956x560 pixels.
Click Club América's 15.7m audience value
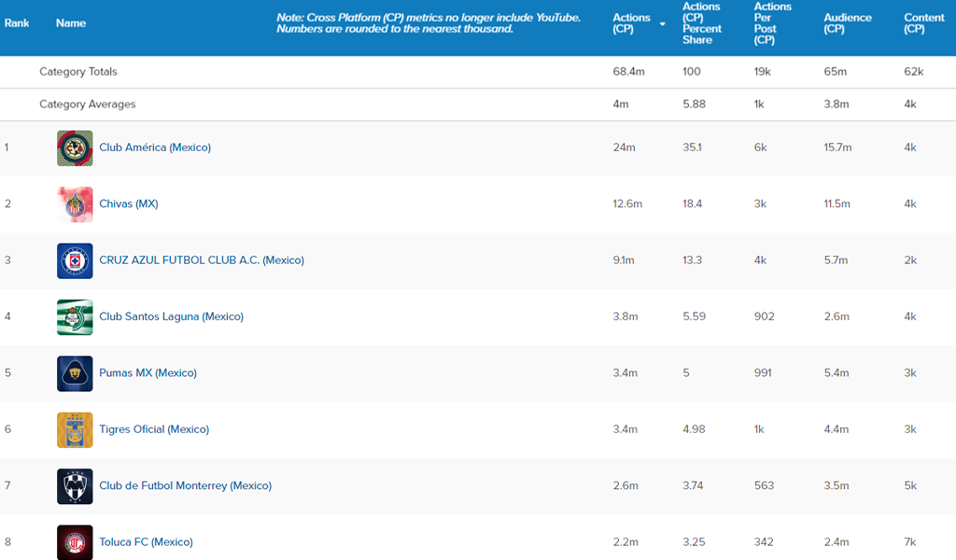pos(837,147)
